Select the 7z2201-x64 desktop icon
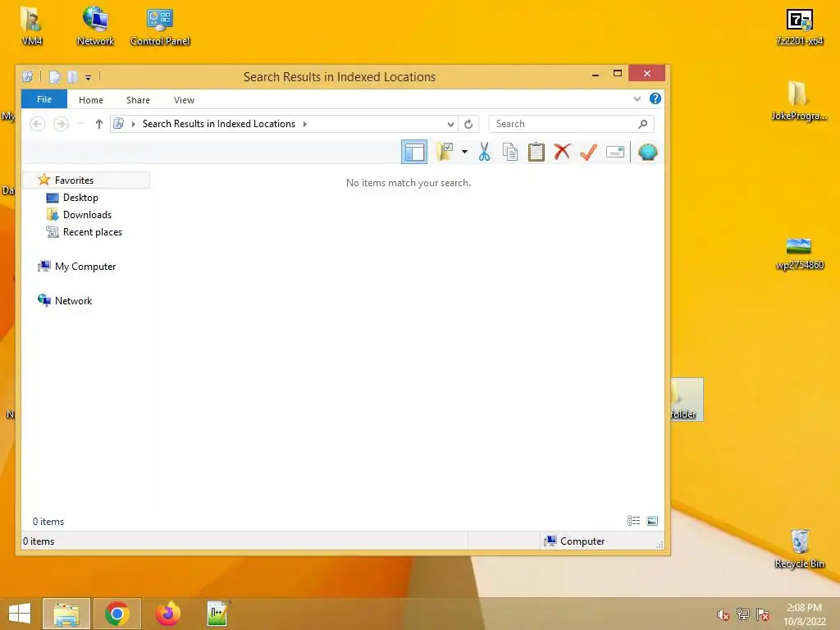The image size is (840, 630). [x=799, y=26]
